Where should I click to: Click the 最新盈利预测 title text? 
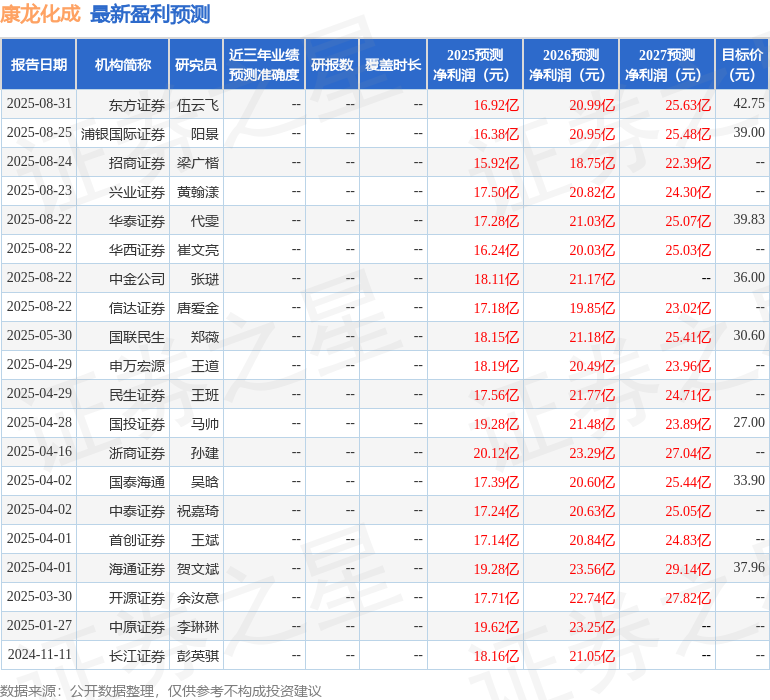pyautogui.click(x=150, y=14)
